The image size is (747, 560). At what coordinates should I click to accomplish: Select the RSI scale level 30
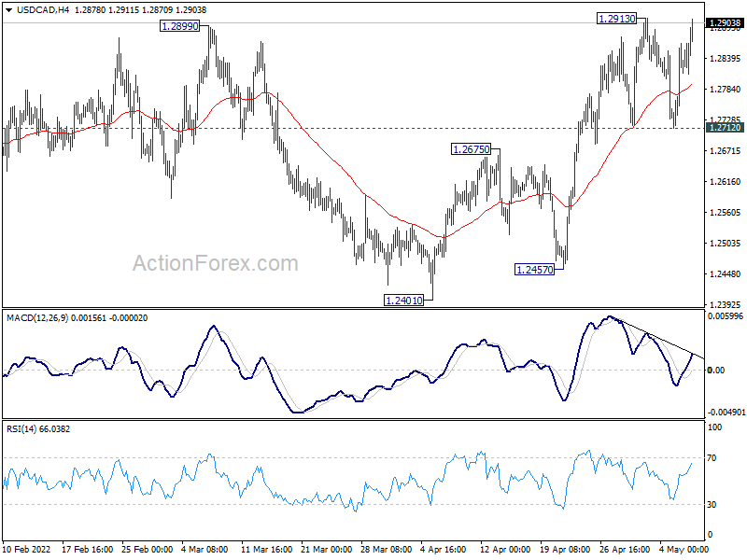coord(712,505)
